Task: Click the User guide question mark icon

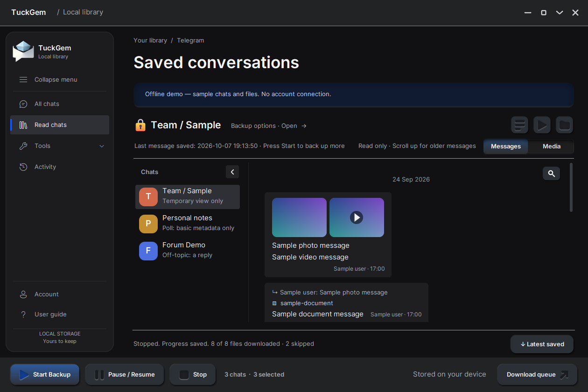Action: (x=23, y=315)
